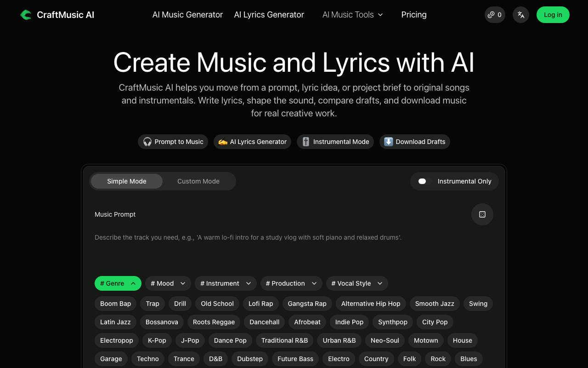Select the Bossanova genre tag
The image size is (588, 368).
pos(162,322)
